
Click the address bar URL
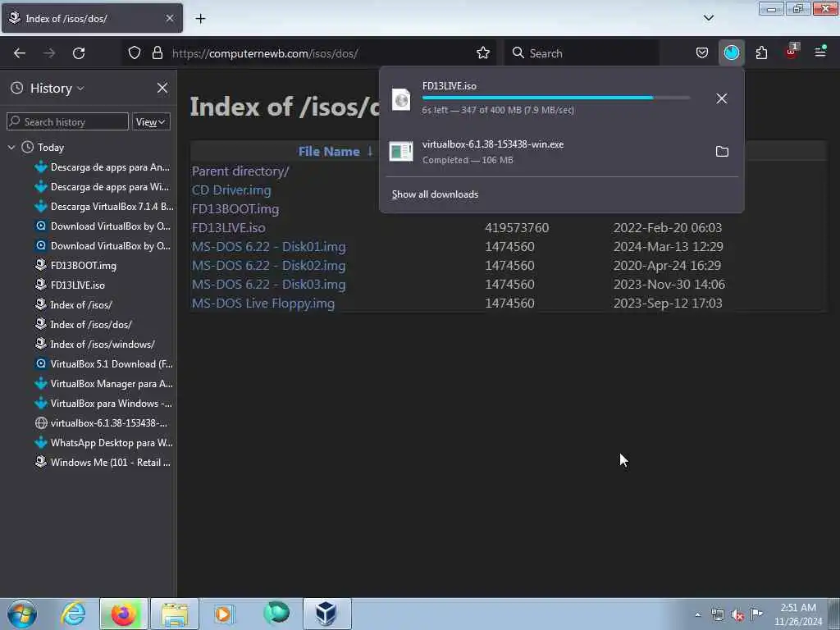coord(265,53)
